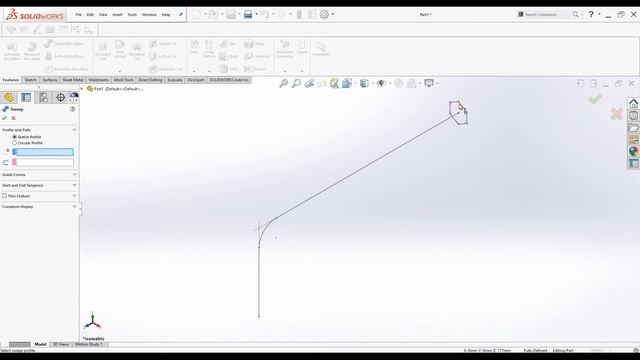Open the Edit menu
This screenshot has height=360, width=640.
click(90, 15)
